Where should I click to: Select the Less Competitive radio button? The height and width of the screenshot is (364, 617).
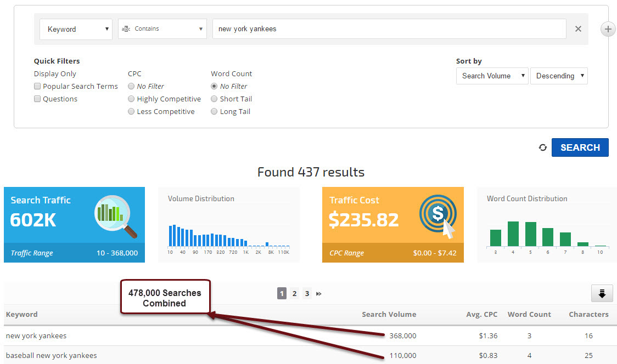point(131,111)
